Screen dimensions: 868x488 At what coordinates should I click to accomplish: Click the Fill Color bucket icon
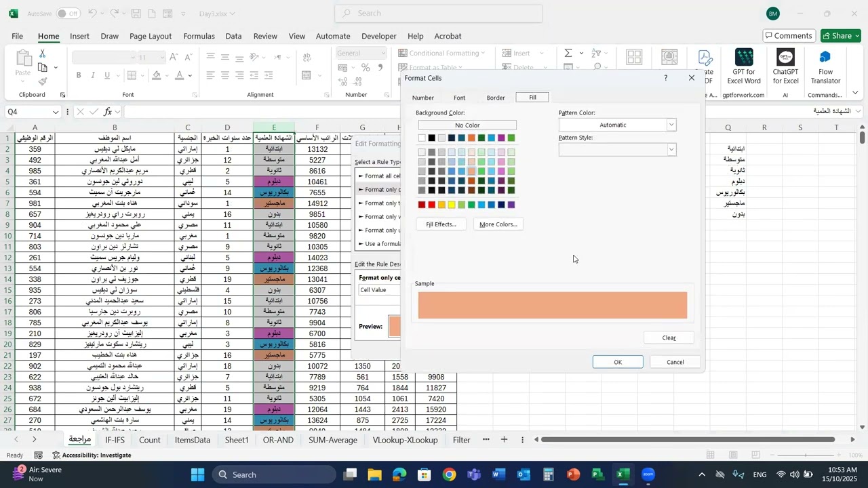tap(157, 75)
